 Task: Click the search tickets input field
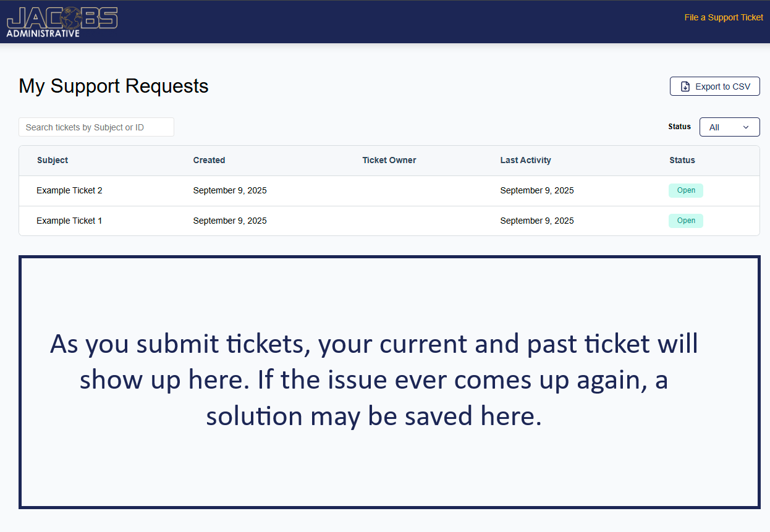click(96, 127)
